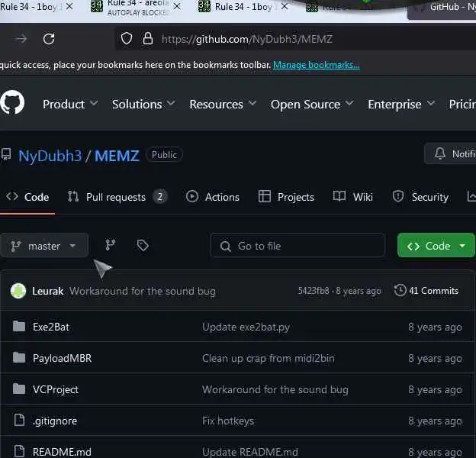The width and height of the screenshot is (476, 458).
Task: Switch to the third Rule 34 browser tab
Action: click(x=243, y=7)
